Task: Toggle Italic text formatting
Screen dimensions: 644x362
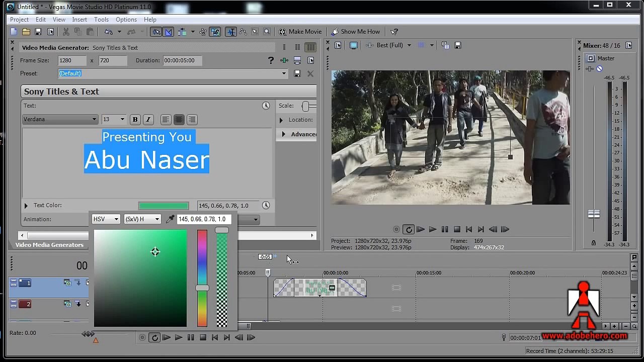Action: [148, 120]
